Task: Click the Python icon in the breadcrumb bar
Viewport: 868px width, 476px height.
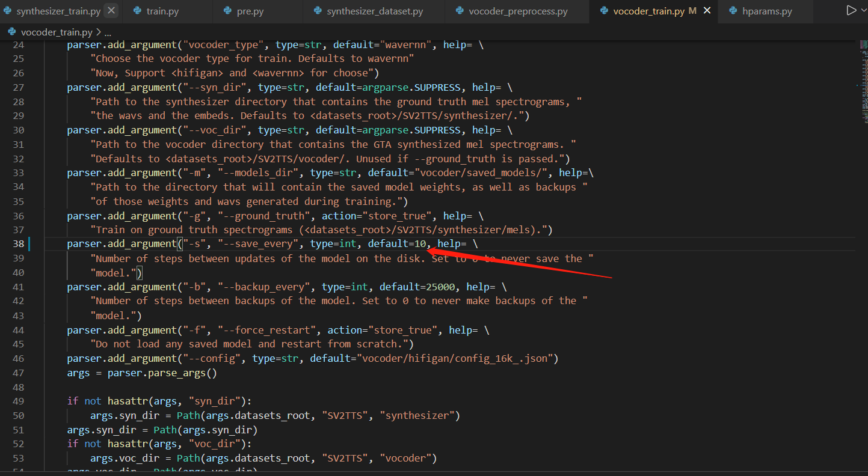Action: click(13, 31)
